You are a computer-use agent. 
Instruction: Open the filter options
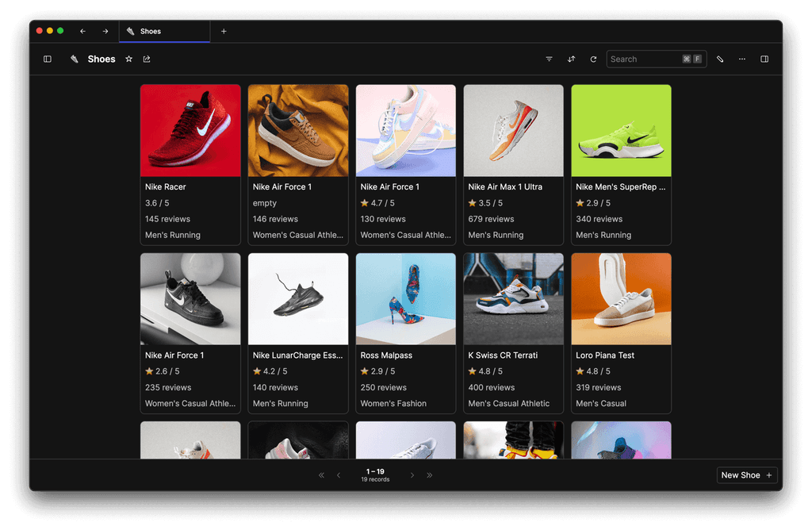tap(549, 59)
